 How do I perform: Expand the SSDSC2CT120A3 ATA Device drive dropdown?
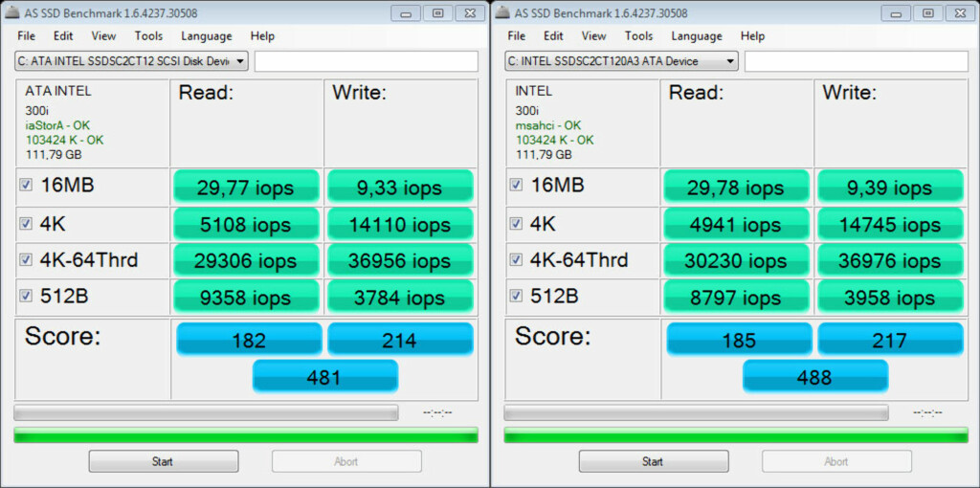click(621, 61)
